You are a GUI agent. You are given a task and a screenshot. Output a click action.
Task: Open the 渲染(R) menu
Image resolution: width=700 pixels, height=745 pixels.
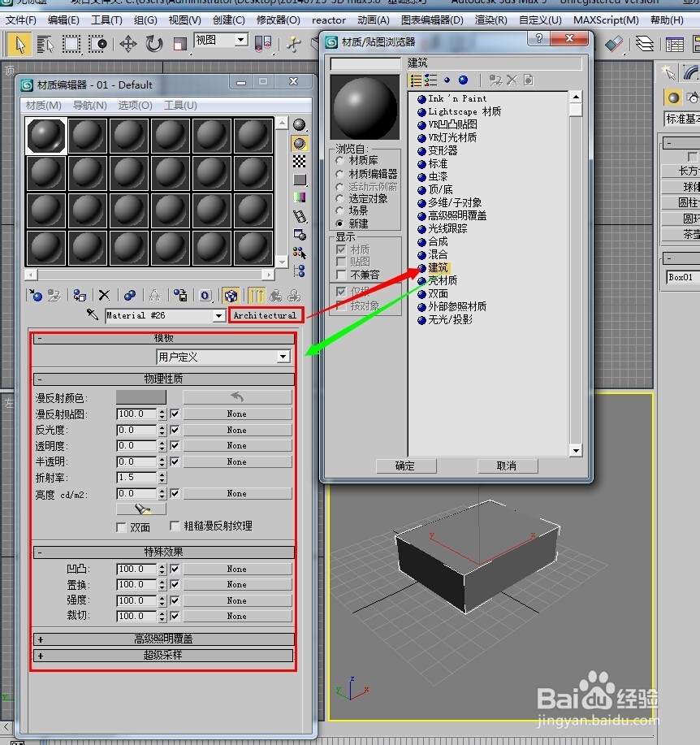(x=491, y=20)
